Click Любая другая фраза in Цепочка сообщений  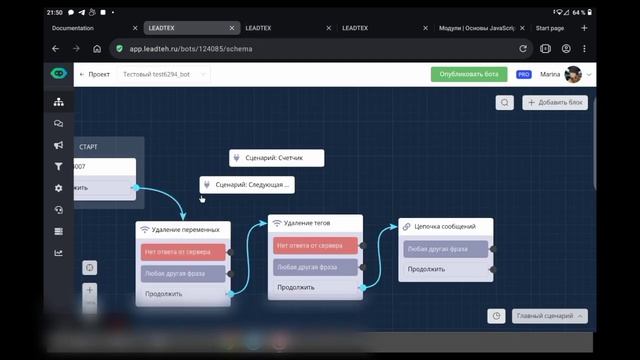446,249
